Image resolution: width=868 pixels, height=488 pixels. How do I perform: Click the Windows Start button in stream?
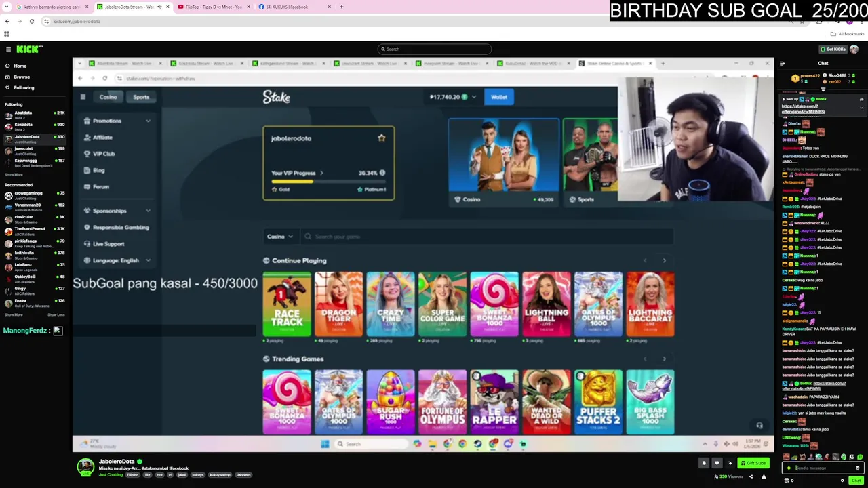[325, 444]
